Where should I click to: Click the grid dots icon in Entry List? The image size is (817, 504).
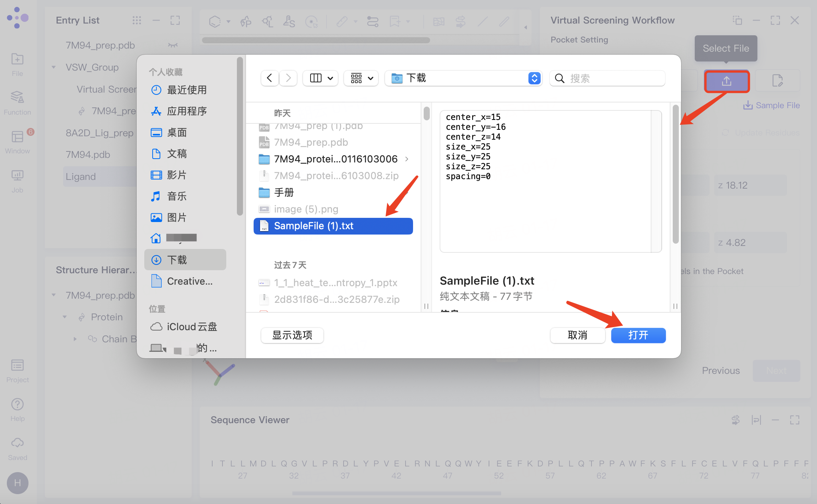[x=137, y=20]
